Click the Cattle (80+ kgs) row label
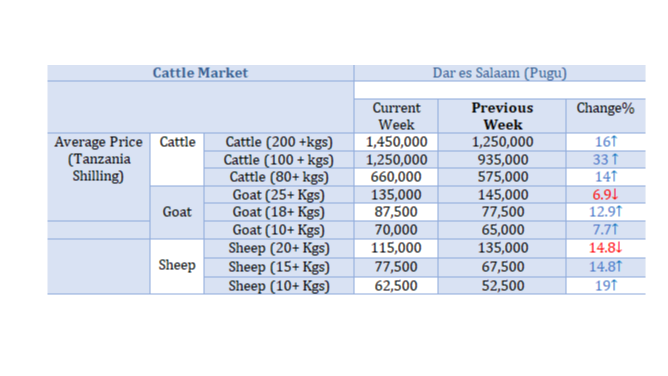The image size is (668, 376). click(279, 177)
